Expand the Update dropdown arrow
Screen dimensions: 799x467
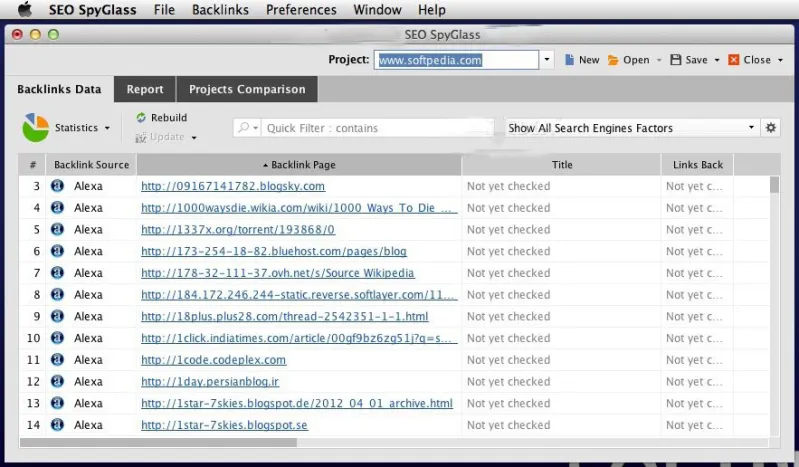[194, 138]
